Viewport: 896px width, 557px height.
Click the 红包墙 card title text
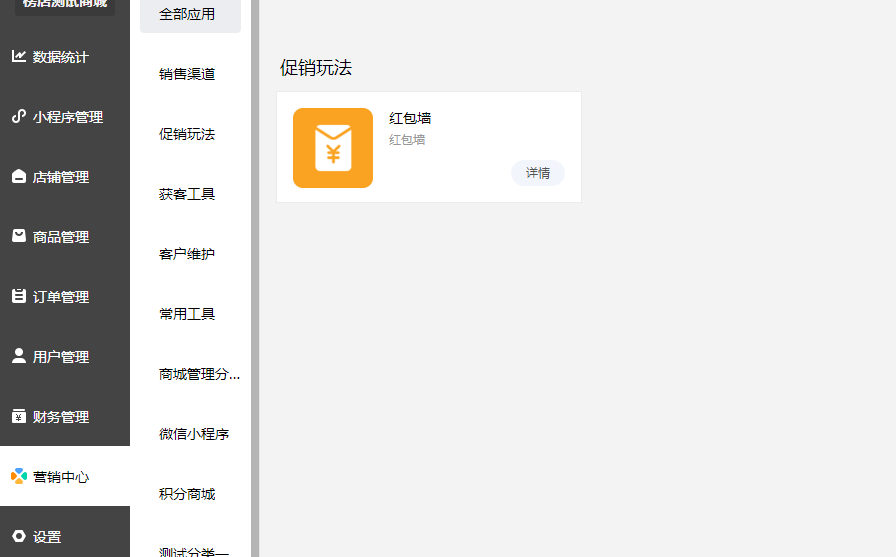(410, 119)
